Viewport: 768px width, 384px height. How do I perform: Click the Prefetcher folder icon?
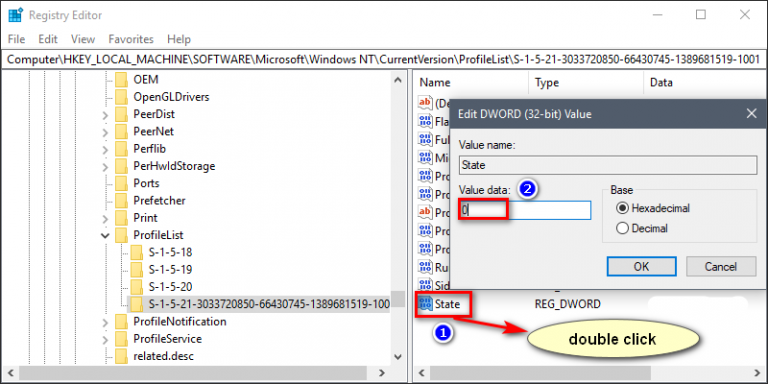point(121,200)
